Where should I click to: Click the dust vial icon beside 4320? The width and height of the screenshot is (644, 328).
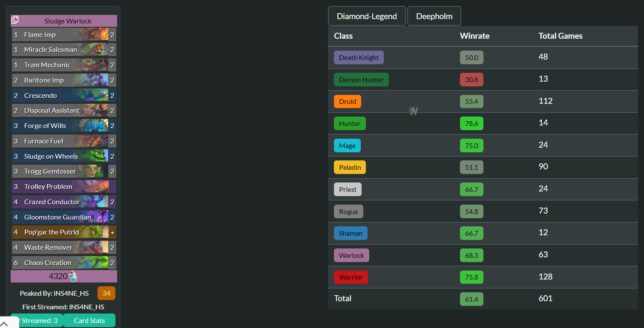pos(73,277)
